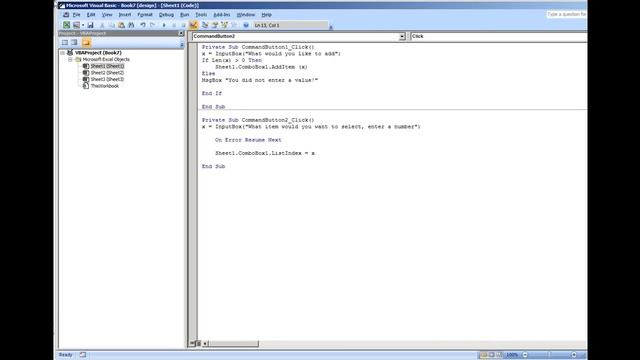The width and height of the screenshot is (640, 360).
Task: Click the zoom slider in status bar
Action: tap(549, 355)
